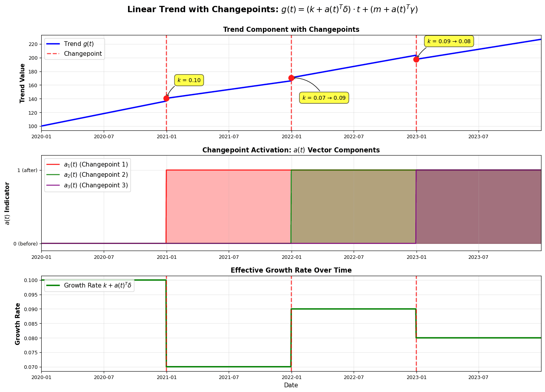This screenshot has height=392, width=545.
Task: Expand the a₂(t) Changepoint 2 legend item
Action: [87, 174]
